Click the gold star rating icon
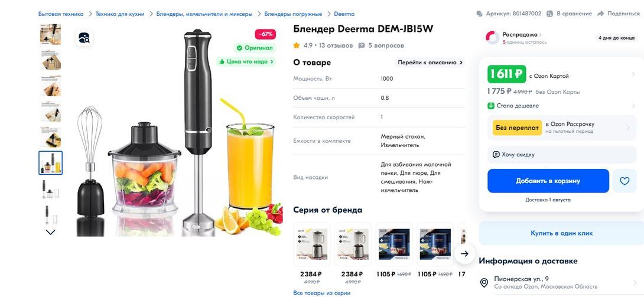This screenshot has height=297, width=644. (297, 45)
